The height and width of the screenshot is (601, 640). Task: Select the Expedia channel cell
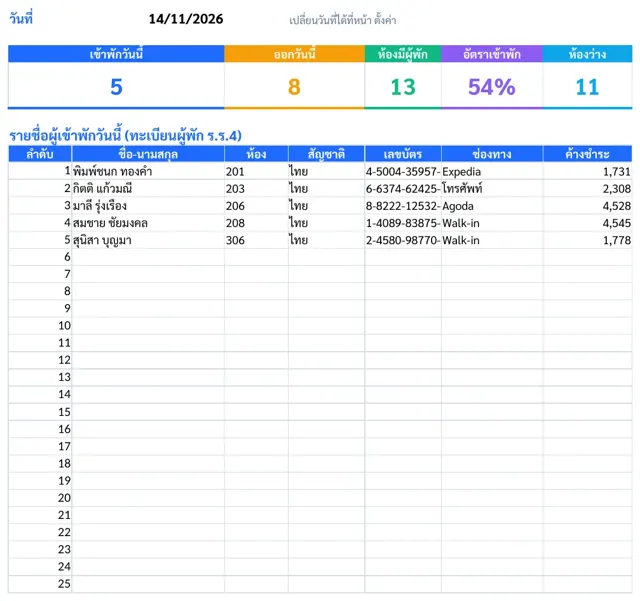pos(492,171)
